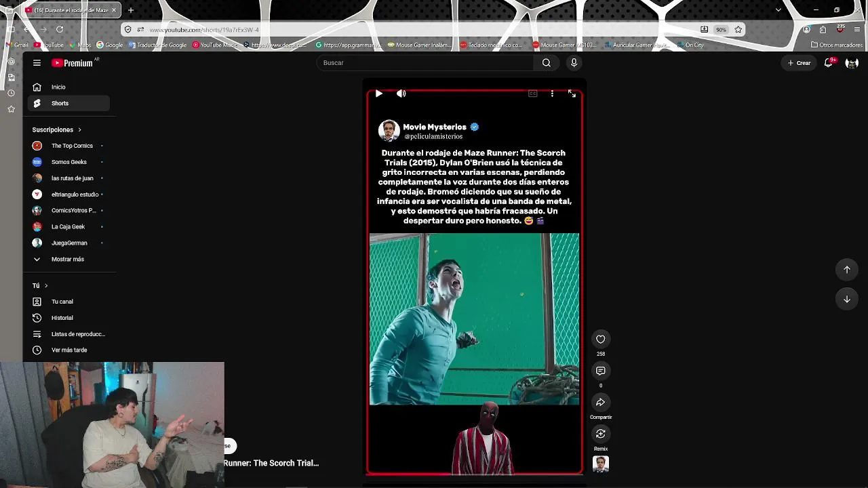Image resolution: width=868 pixels, height=488 pixels.
Task: Open the Traductor de Google bookmark
Action: point(157,45)
